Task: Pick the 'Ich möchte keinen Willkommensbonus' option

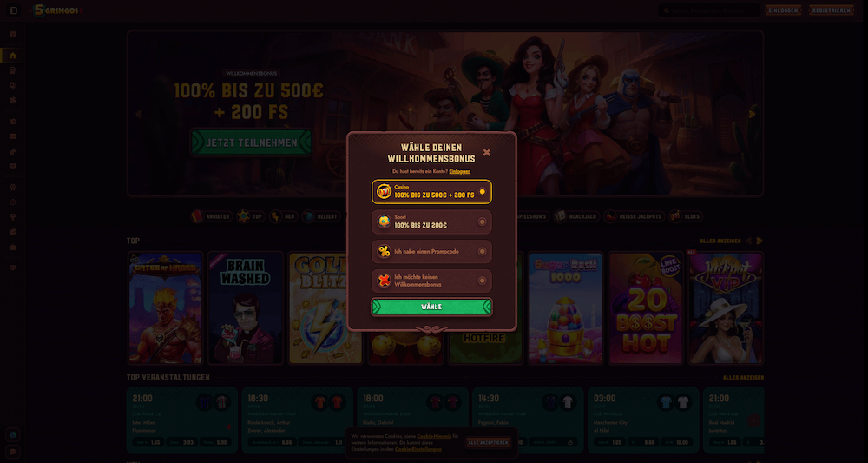Action: pos(431,281)
